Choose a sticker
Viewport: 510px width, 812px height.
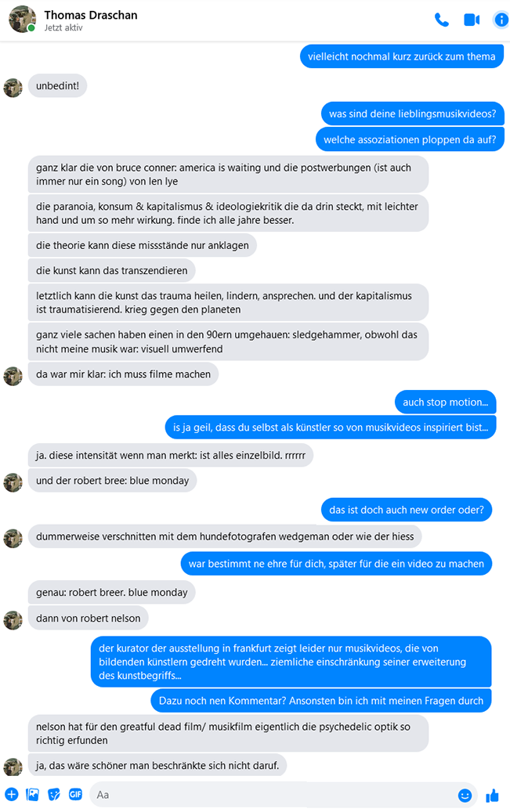click(x=54, y=795)
